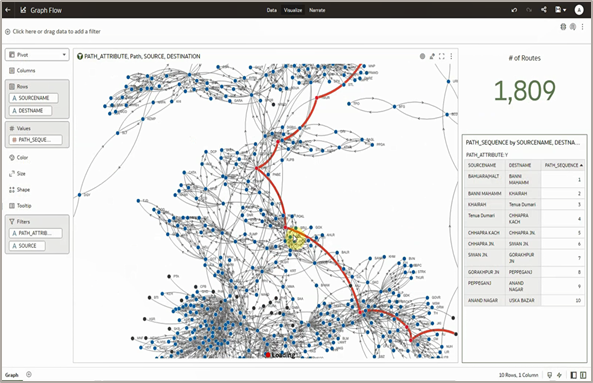Toggle the right properties panel layout icon
Viewport: 593px width, 383px height.
583,375
